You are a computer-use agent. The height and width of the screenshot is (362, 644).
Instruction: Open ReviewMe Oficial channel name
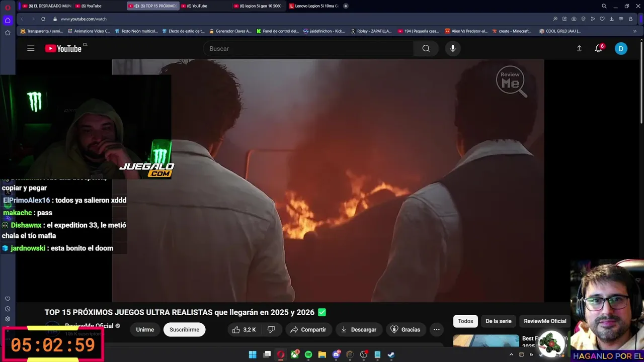(89, 326)
